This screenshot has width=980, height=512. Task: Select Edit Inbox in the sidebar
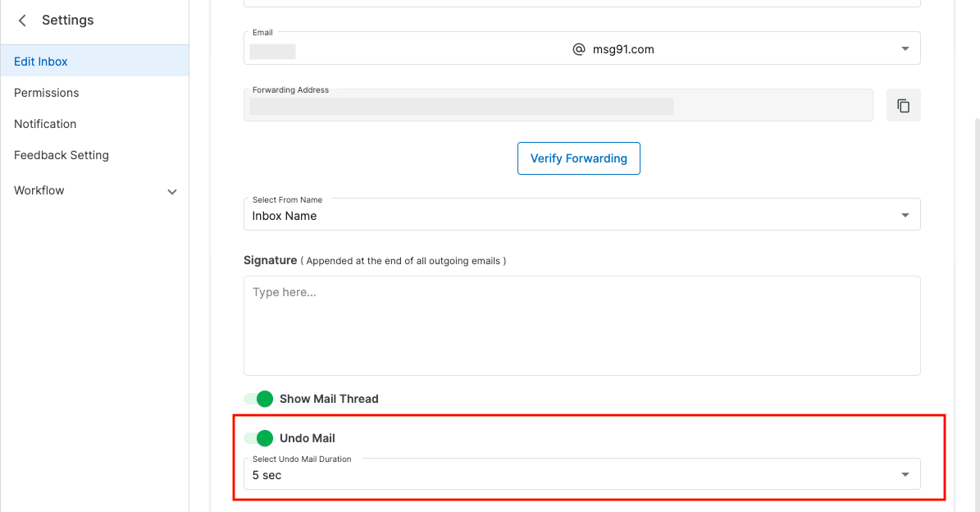94,62
